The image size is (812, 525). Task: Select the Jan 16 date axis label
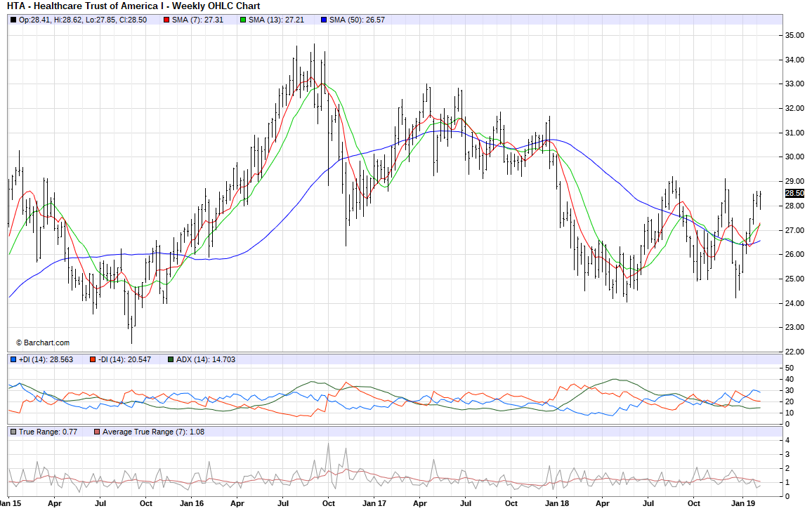pyautogui.click(x=192, y=503)
